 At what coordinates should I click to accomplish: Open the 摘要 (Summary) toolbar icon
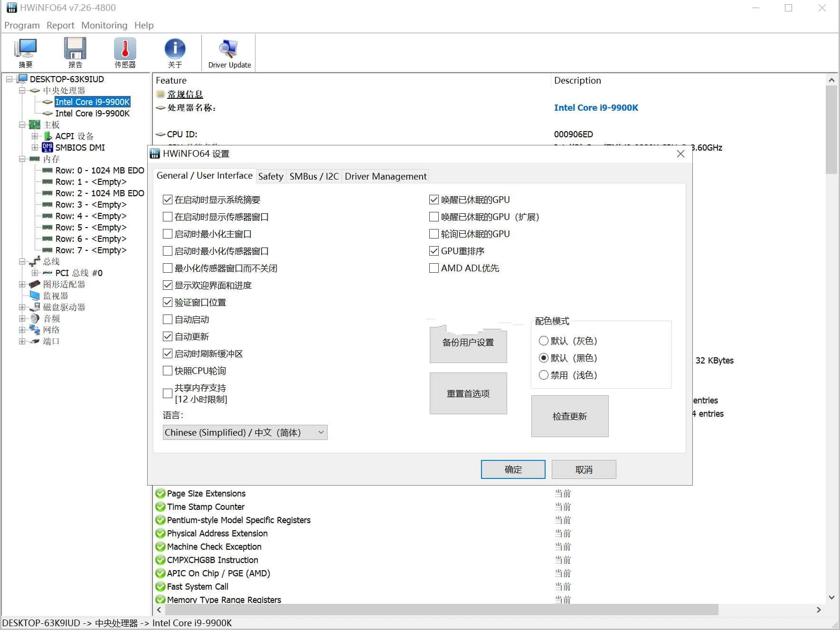(25, 51)
